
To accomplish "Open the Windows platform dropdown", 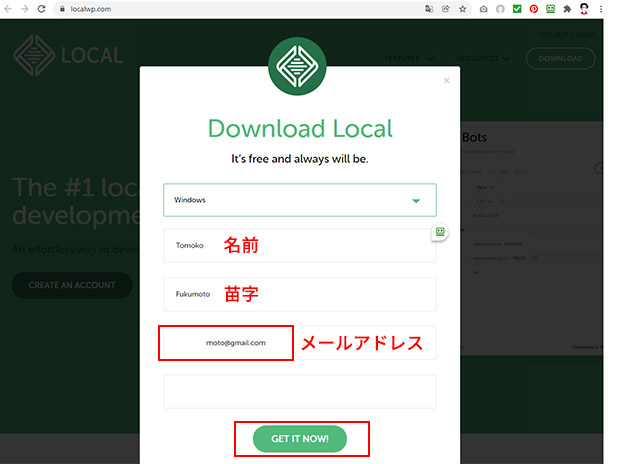I will [x=300, y=200].
